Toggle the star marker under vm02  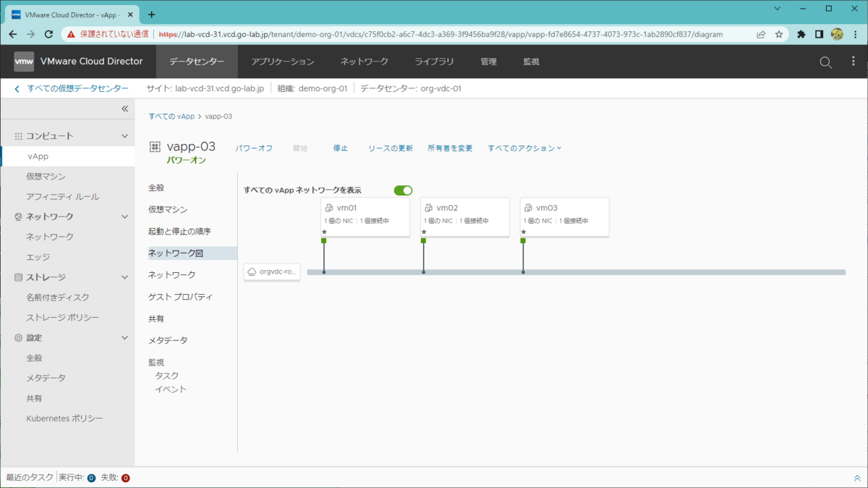(x=423, y=232)
